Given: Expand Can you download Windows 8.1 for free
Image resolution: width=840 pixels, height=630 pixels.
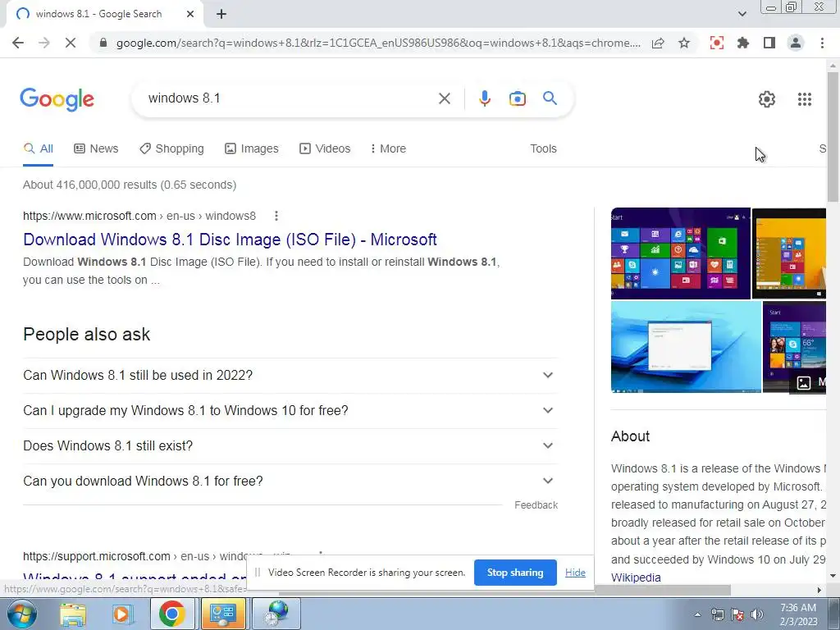Looking at the screenshot, I should click(x=290, y=481).
